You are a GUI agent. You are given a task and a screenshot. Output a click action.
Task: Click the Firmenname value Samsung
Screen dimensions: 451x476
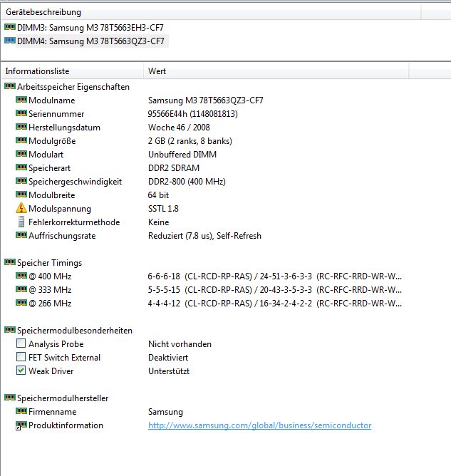point(165,412)
